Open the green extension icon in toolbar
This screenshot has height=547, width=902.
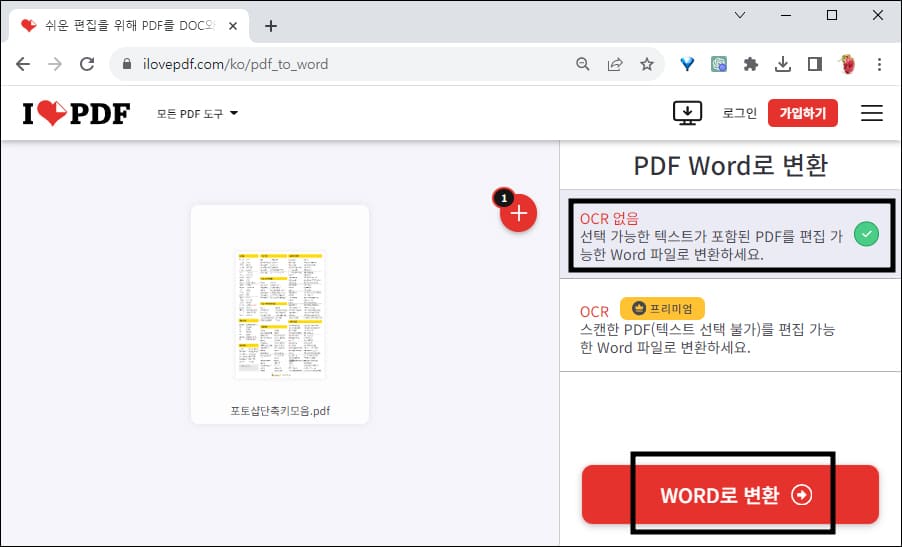coord(719,64)
